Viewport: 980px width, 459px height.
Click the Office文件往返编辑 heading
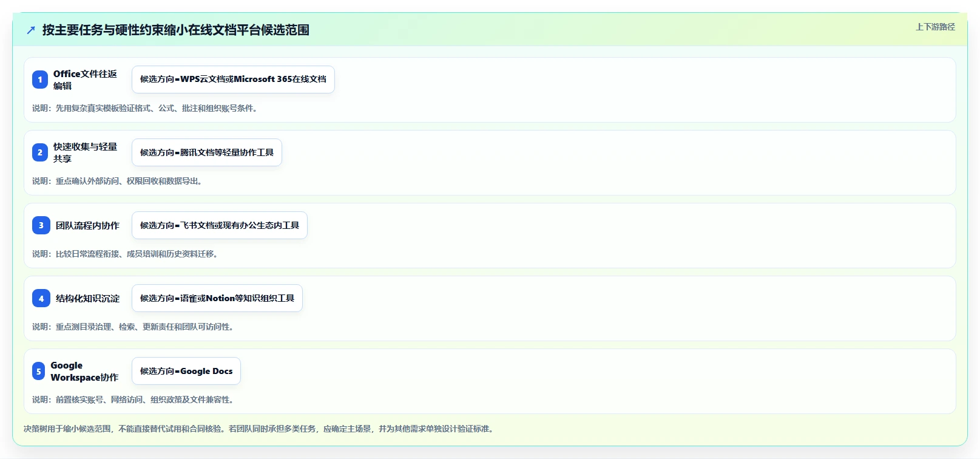point(85,80)
